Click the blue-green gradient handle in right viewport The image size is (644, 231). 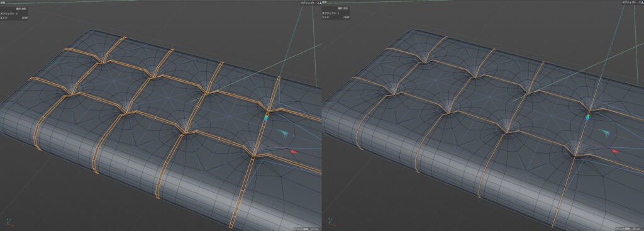[587, 117]
